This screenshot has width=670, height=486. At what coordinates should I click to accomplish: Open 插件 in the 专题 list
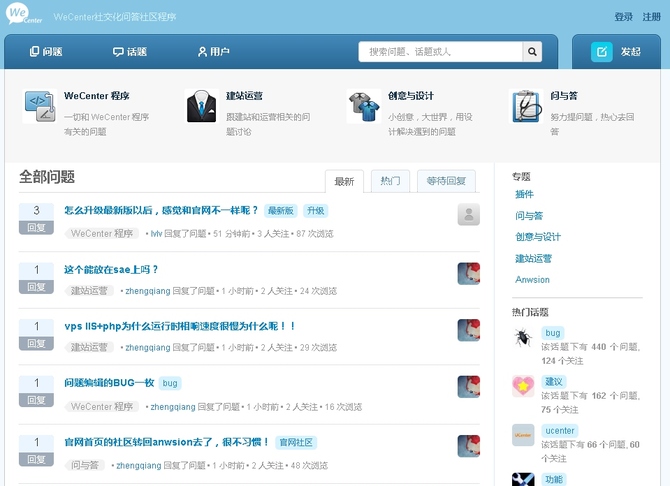pyautogui.click(x=524, y=194)
